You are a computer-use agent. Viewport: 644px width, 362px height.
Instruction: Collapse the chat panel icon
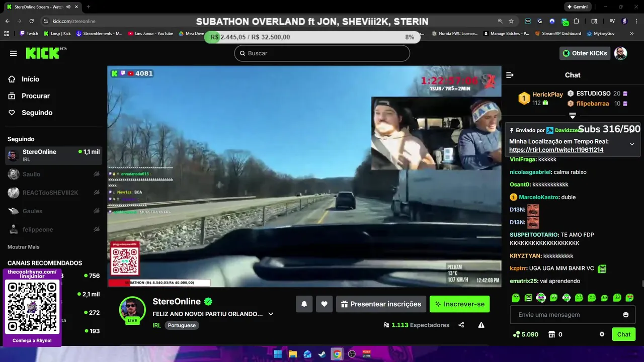click(x=510, y=75)
